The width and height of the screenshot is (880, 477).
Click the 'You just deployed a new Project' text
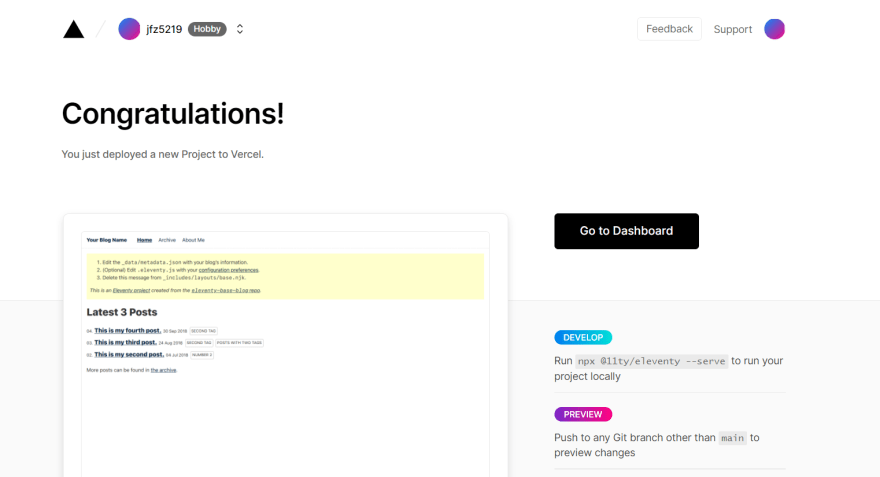(x=163, y=154)
